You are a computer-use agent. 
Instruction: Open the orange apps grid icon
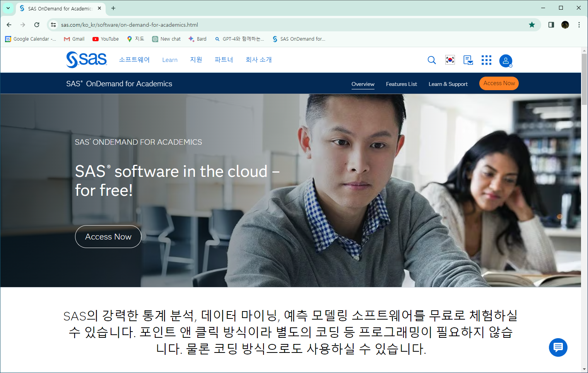coord(486,60)
